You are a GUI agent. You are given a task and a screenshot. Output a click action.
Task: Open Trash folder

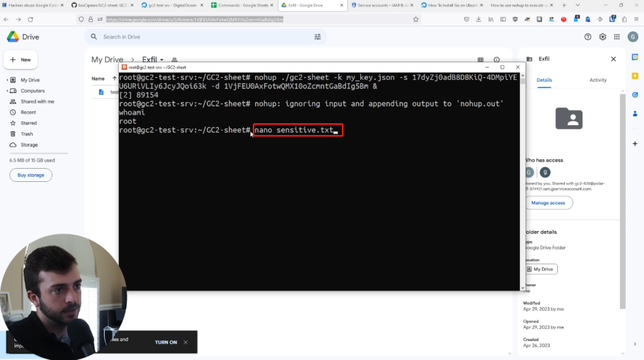pyautogui.click(x=26, y=134)
